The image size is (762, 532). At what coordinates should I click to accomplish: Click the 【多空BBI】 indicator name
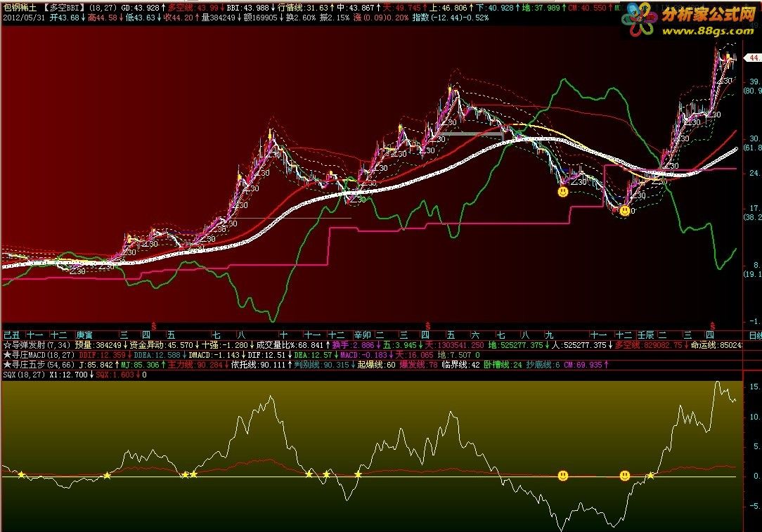pyautogui.click(x=64, y=7)
